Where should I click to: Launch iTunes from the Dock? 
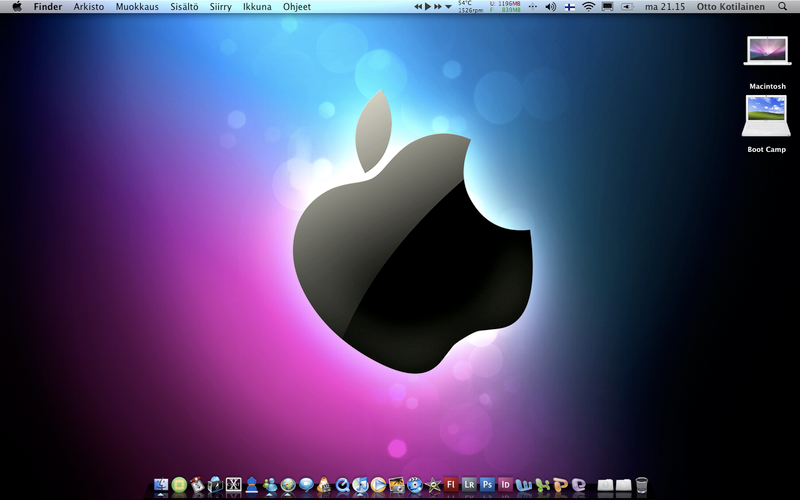360,485
